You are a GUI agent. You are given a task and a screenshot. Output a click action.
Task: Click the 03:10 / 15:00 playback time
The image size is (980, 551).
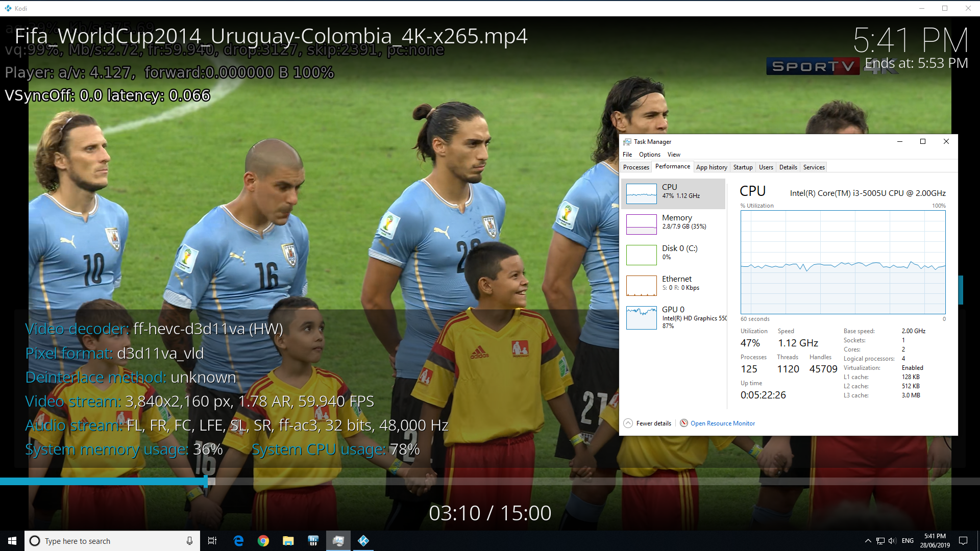(490, 513)
